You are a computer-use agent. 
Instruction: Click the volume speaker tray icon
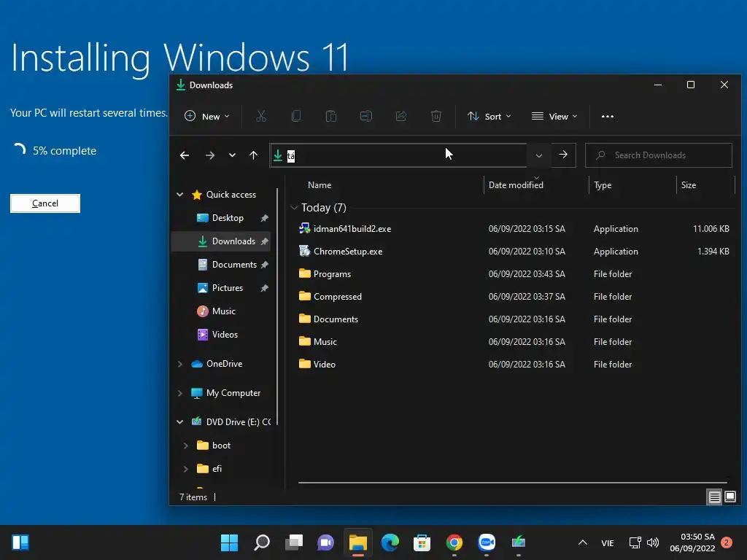tap(653, 542)
